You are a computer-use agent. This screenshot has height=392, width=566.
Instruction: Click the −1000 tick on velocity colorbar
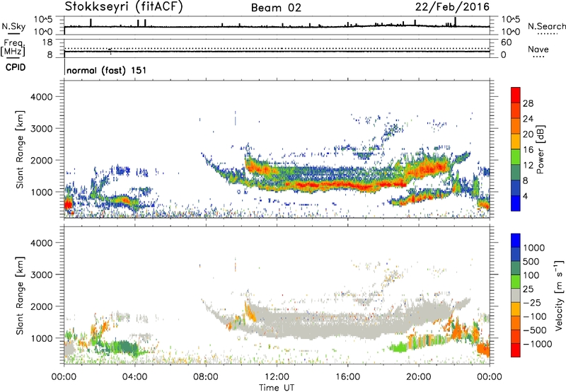pos(537,344)
